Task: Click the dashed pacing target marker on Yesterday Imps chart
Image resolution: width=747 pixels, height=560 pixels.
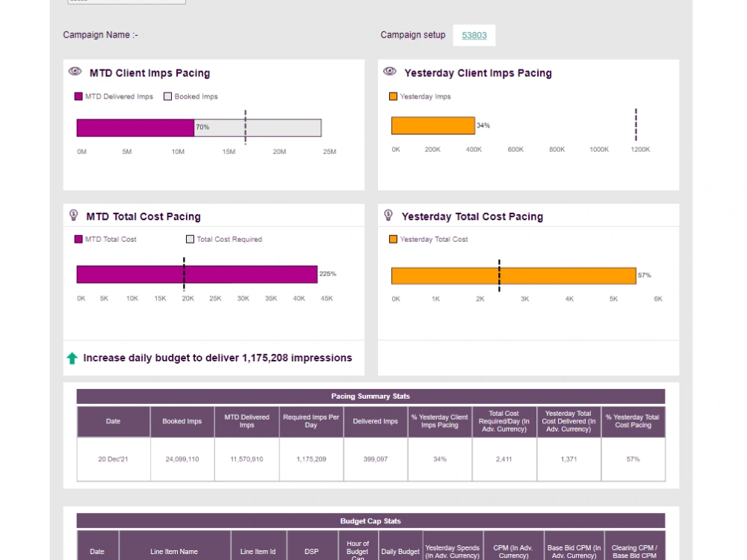Action: [636, 125]
